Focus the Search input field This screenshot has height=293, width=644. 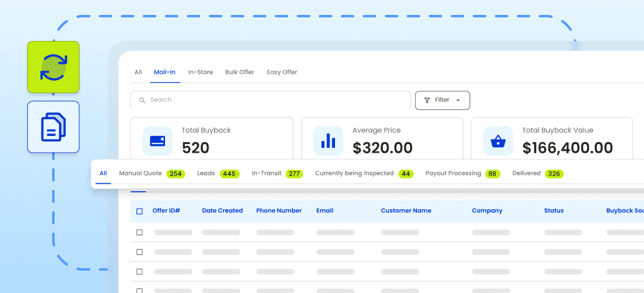pos(271,100)
